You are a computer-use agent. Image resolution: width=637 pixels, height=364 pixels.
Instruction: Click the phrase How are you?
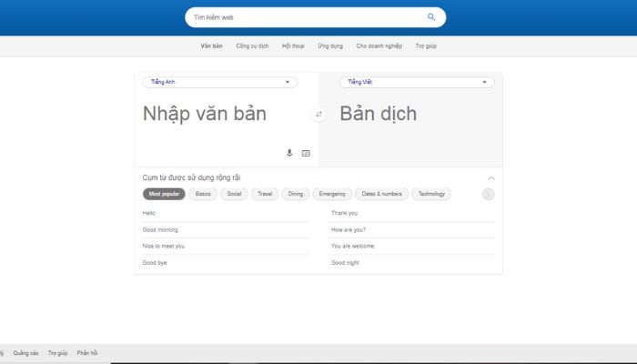coord(349,229)
